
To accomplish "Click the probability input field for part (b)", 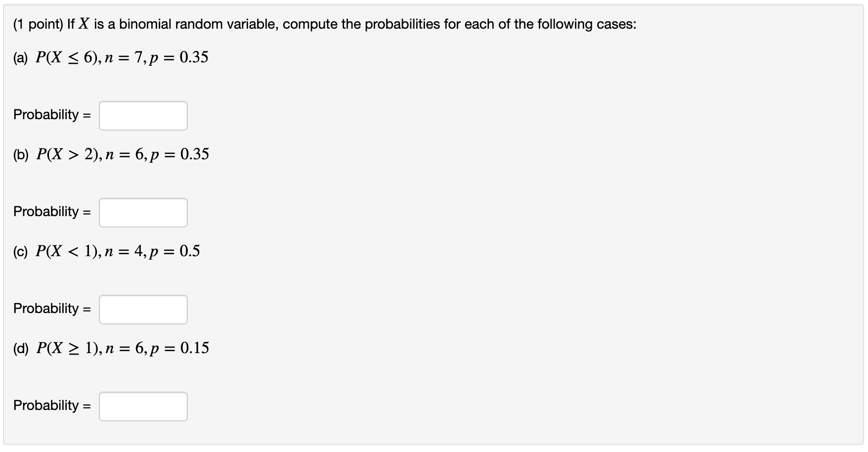I will (143, 212).
